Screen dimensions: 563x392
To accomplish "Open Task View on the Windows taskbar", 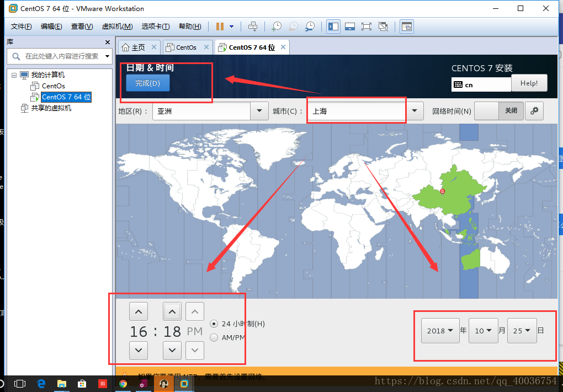I will click(20, 384).
